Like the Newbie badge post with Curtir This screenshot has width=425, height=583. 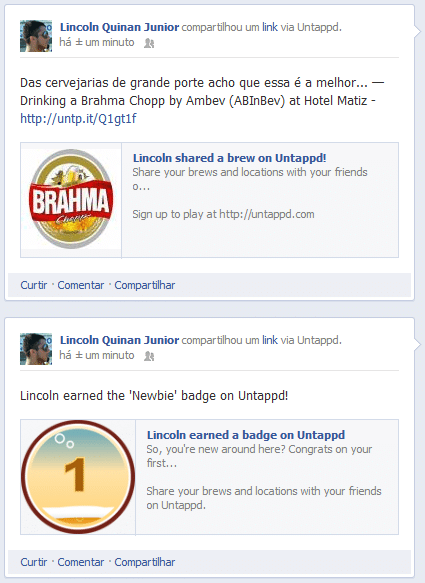tap(33, 562)
